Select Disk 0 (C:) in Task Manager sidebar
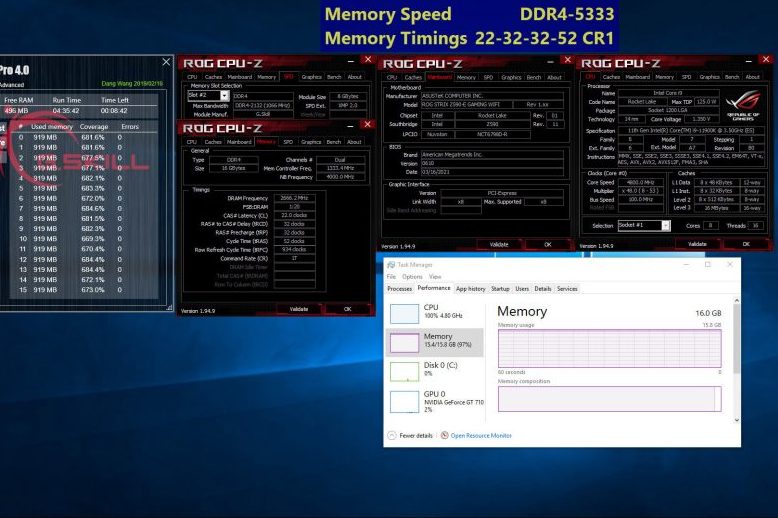778x518 pixels. pyautogui.click(x=435, y=371)
